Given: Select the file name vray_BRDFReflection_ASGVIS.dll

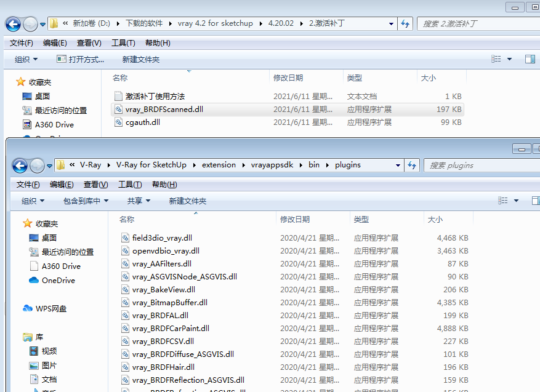Looking at the screenshot, I should (x=188, y=380).
